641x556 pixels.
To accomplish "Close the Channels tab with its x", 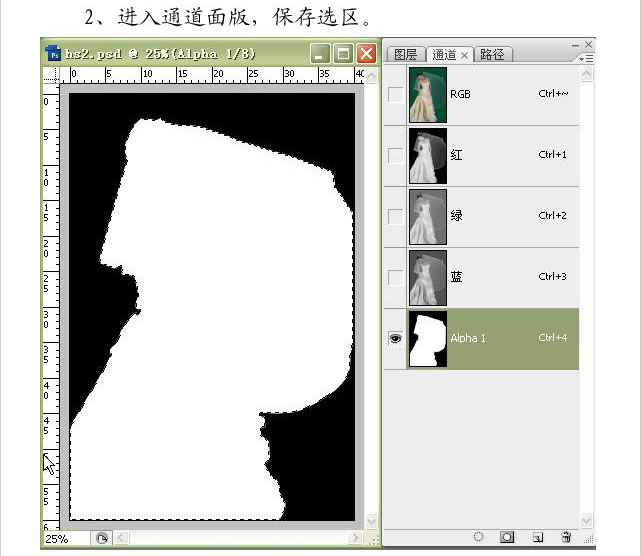I will point(464,55).
